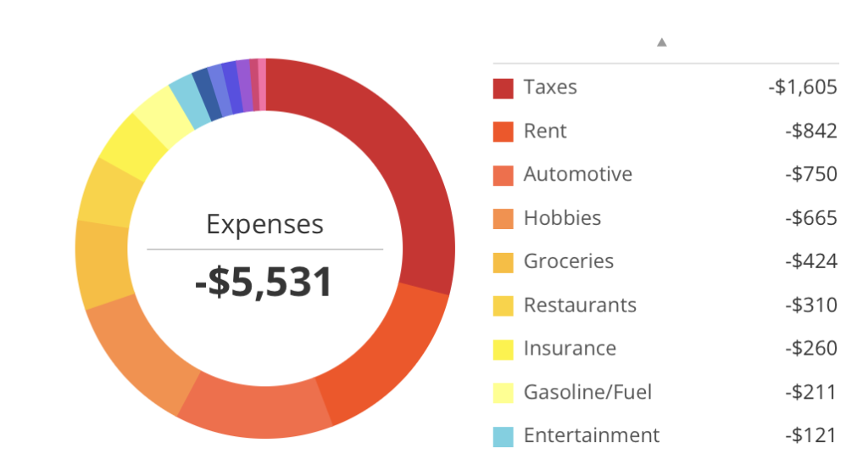868x465 pixels.
Task: Click the Gasoline/Fuel legend label
Action: (587, 392)
